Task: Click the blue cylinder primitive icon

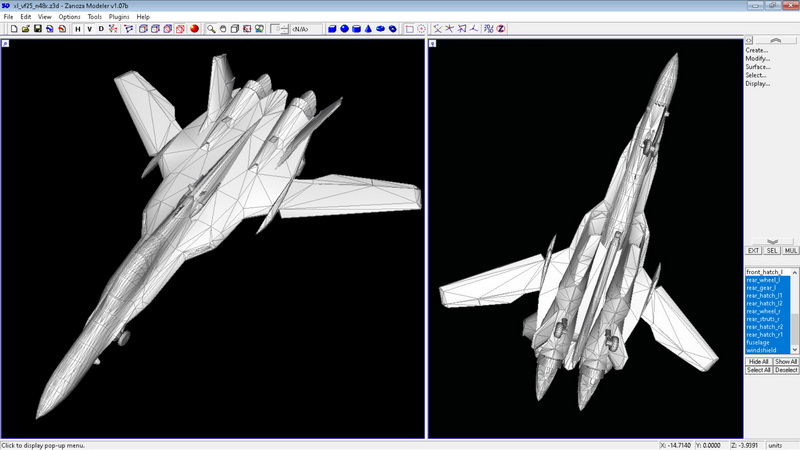Action: (x=356, y=29)
